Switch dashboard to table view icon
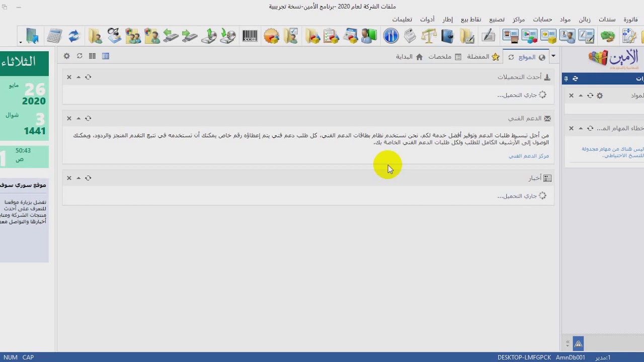 point(106,56)
